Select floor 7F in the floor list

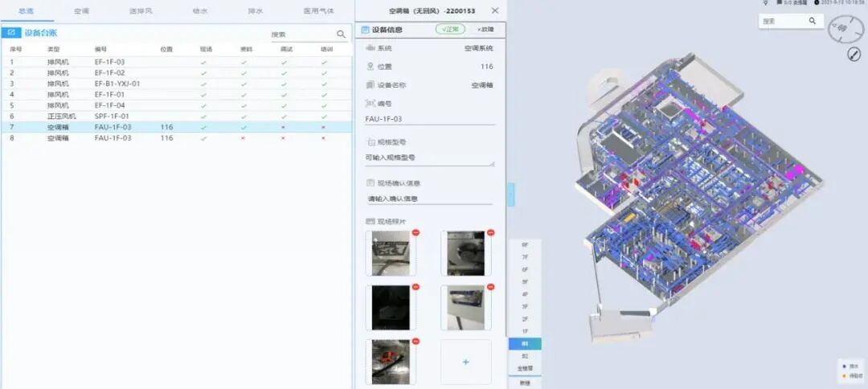525,257
